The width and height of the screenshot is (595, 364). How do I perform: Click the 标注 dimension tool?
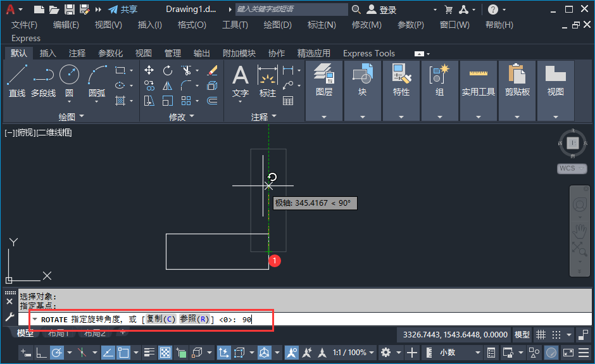(268, 81)
